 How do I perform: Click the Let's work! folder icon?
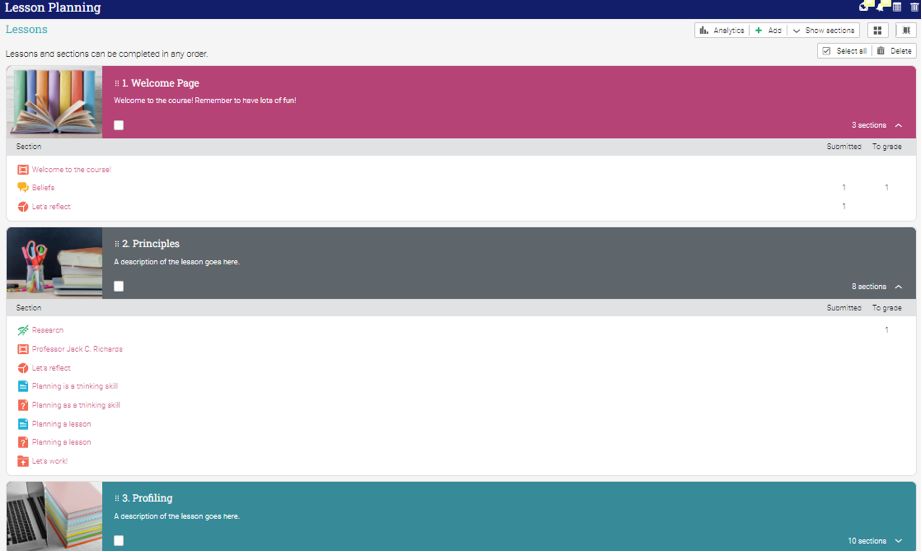[x=23, y=461]
